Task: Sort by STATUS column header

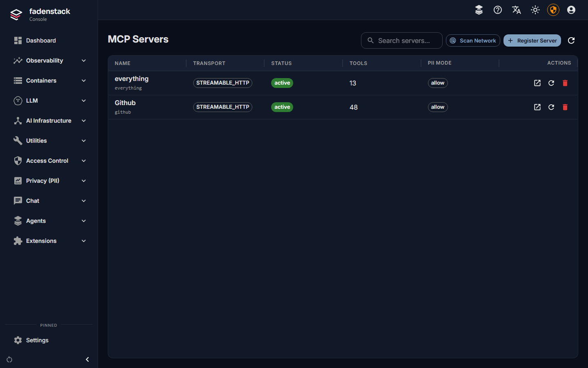Action: (x=281, y=63)
